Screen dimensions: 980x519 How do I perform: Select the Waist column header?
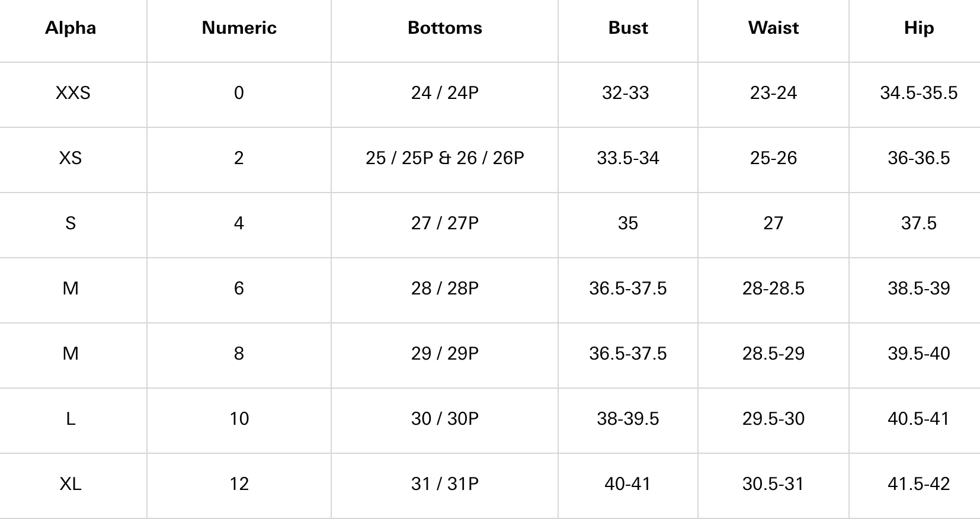[773, 28]
